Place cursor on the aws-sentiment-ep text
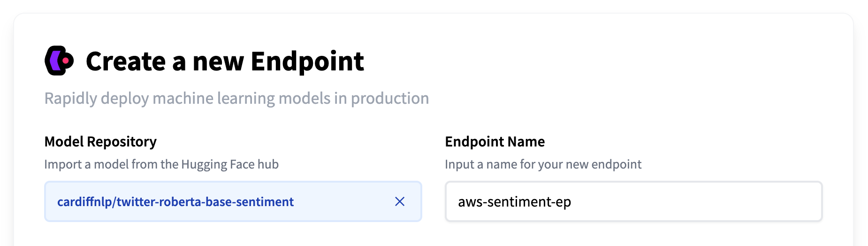Viewport: 868px width, 246px height. [514, 202]
